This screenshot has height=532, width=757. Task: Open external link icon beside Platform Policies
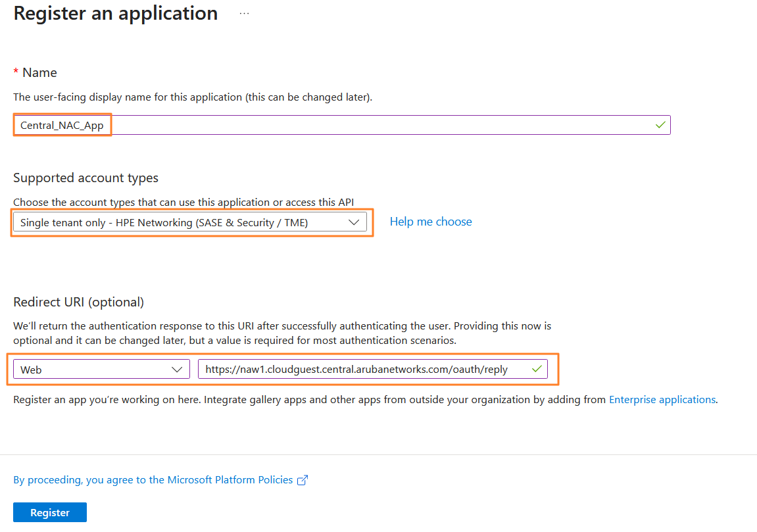303,480
